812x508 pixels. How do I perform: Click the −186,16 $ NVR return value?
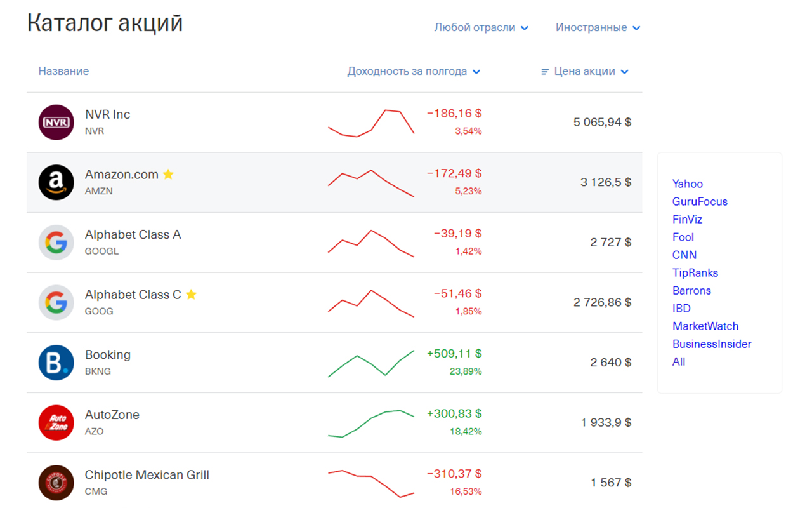tap(454, 114)
